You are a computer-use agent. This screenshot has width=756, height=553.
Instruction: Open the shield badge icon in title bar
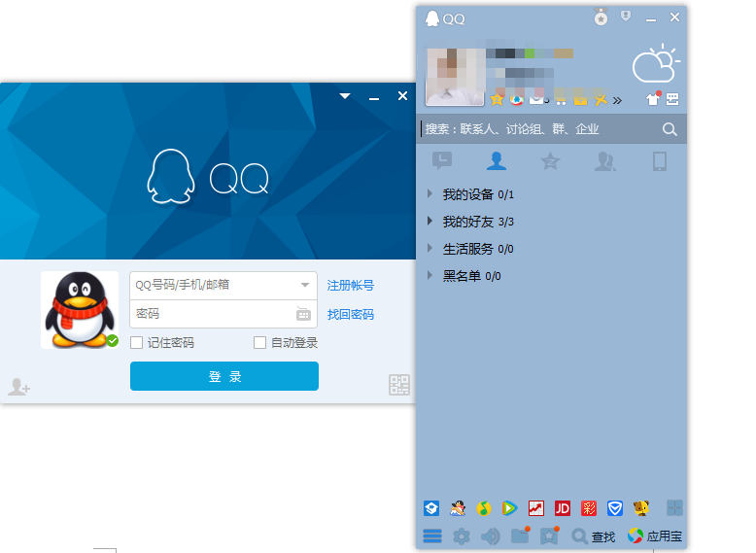tap(626, 17)
